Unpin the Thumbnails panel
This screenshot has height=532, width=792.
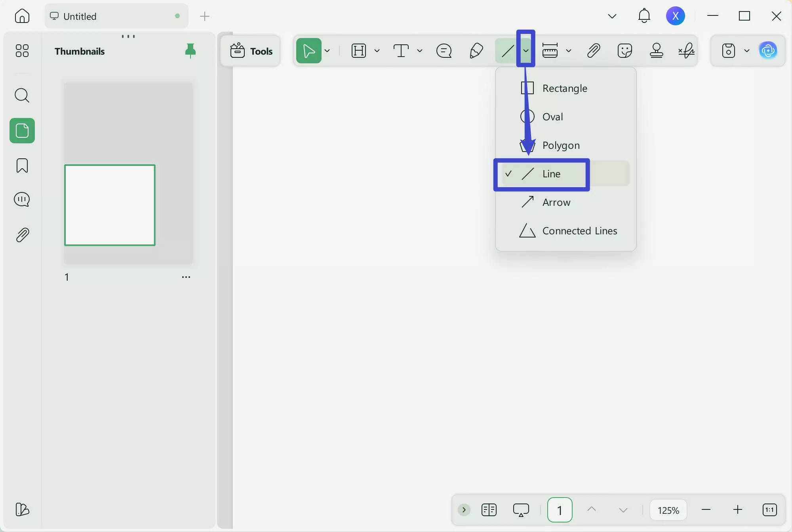point(190,51)
